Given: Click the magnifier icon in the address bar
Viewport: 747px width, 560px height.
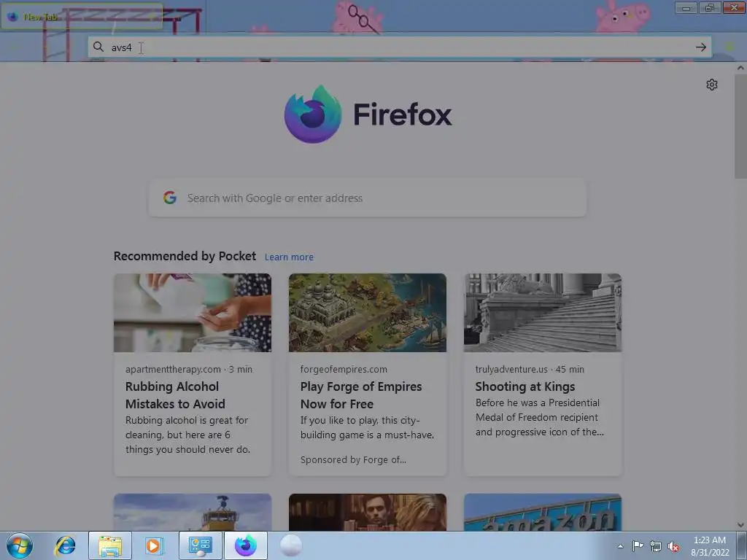Looking at the screenshot, I should pyautogui.click(x=98, y=47).
